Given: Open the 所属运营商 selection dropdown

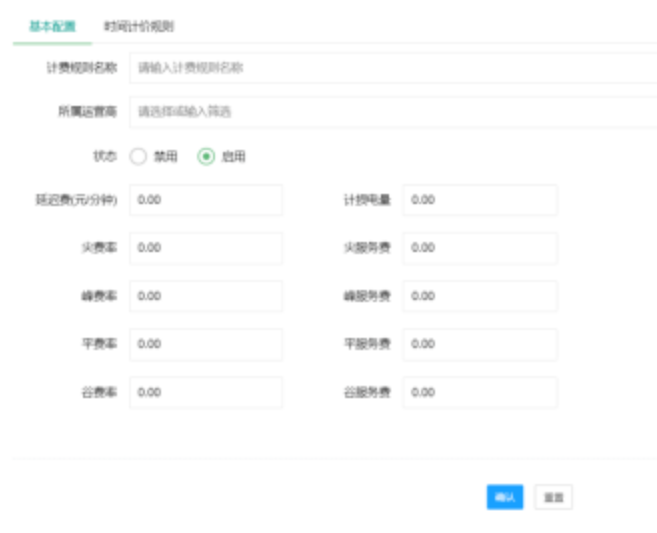Looking at the screenshot, I should coord(392,112).
